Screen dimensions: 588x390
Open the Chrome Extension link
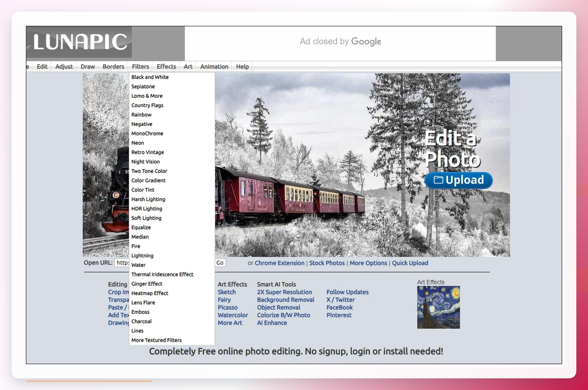coord(279,263)
